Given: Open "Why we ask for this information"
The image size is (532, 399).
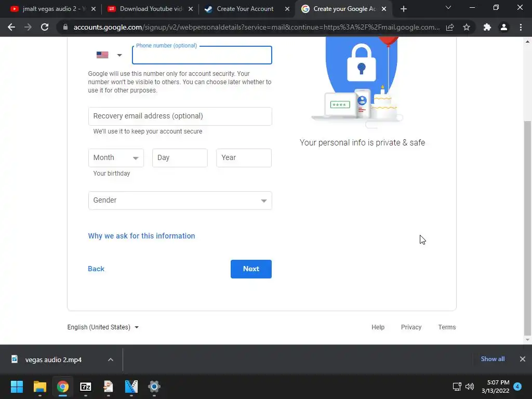Looking at the screenshot, I should (x=141, y=236).
